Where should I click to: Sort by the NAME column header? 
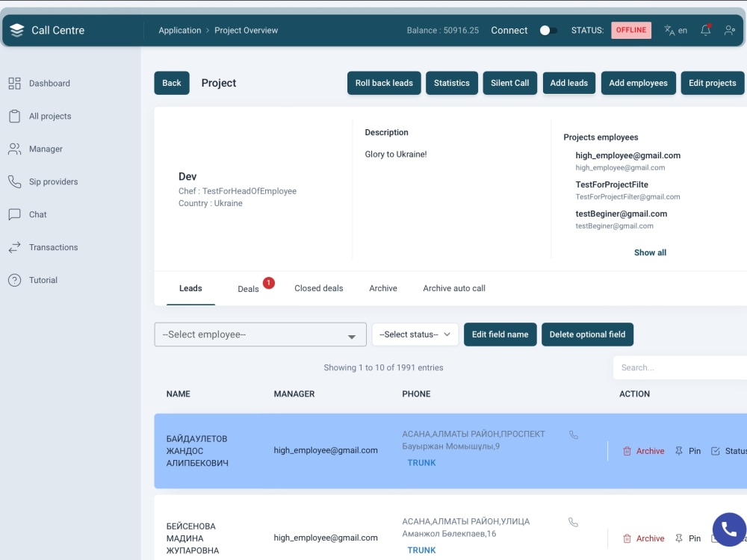179,393
